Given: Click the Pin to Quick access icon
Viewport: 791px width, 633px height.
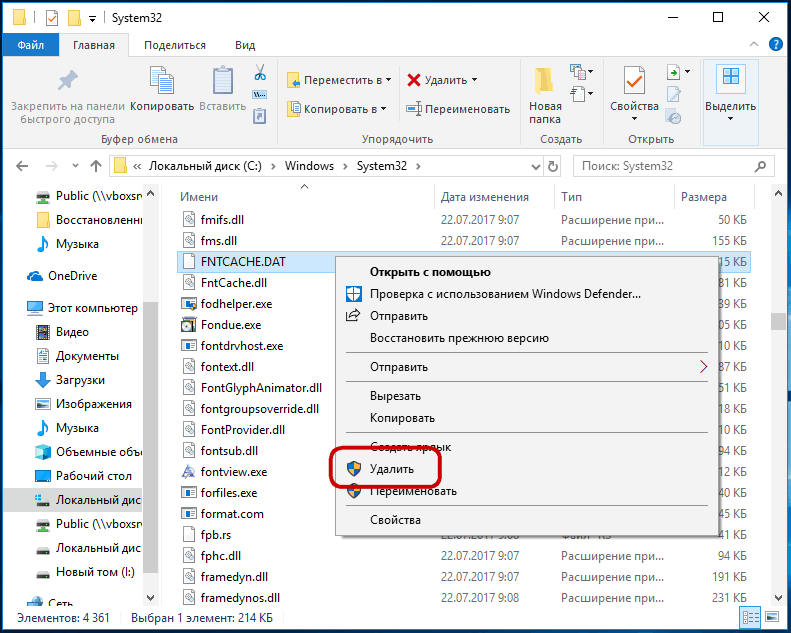Looking at the screenshot, I should tap(67, 81).
